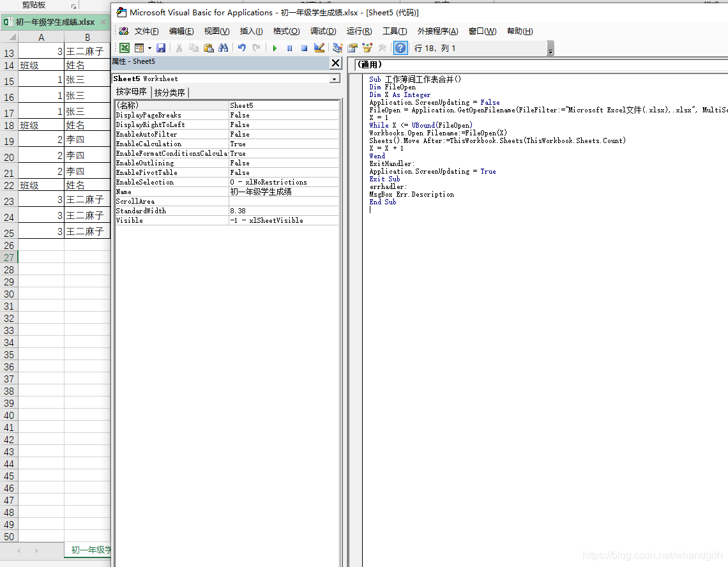The width and height of the screenshot is (728, 567).
Task: Open the Properties Window icon
Action: tap(353, 48)
